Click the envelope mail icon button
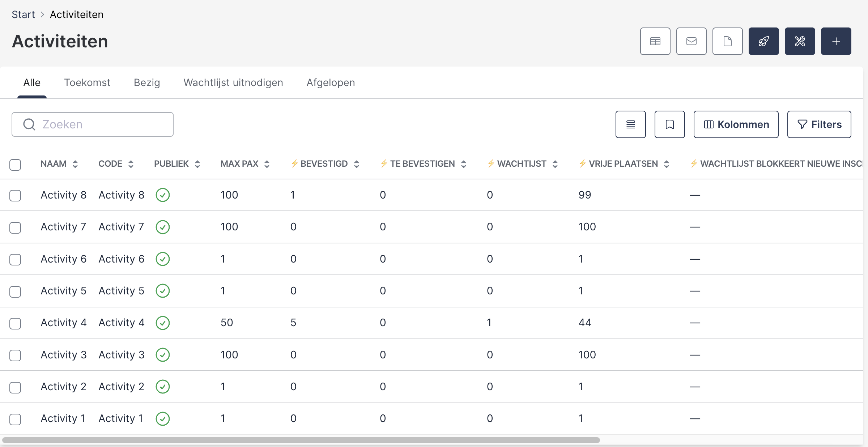The width and height of the screenshot is (868, 447). (691, 41)
